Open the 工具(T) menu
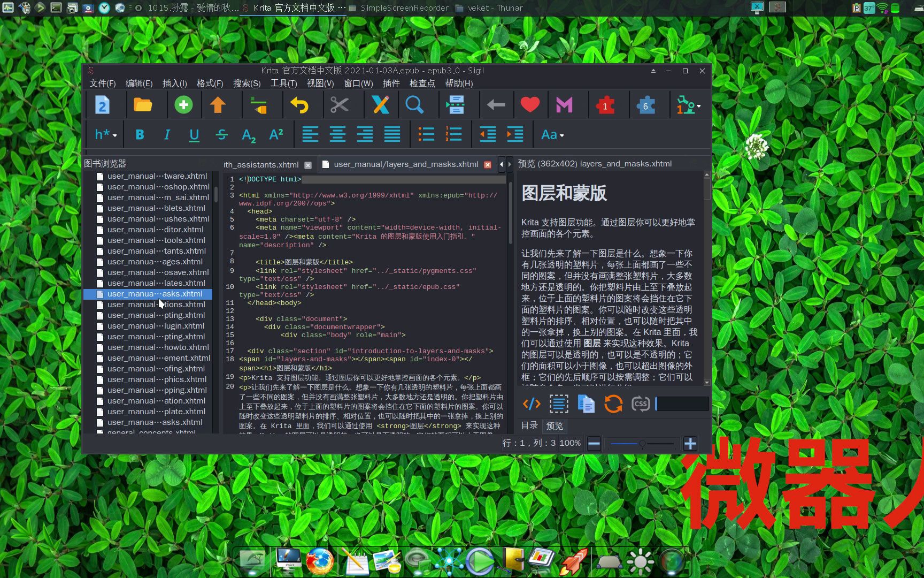This screenshot has width=924, height=578. [283, 83]
